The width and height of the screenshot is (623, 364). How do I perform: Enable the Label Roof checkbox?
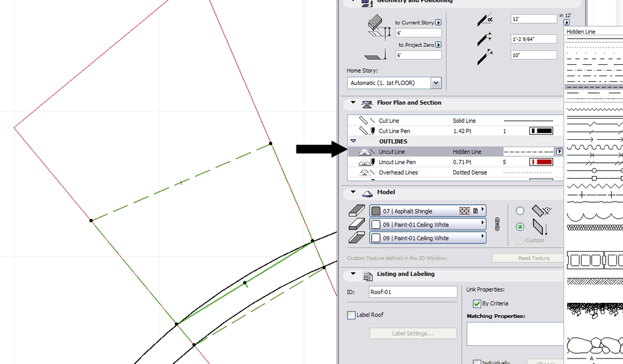pyautogui.click(x=351, y=315)
